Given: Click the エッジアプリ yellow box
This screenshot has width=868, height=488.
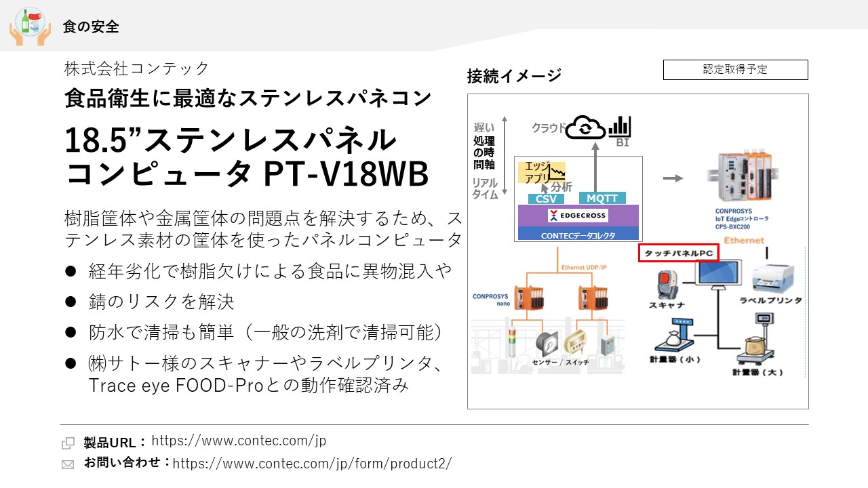Looking at the screenshot, I should point(541,172).
